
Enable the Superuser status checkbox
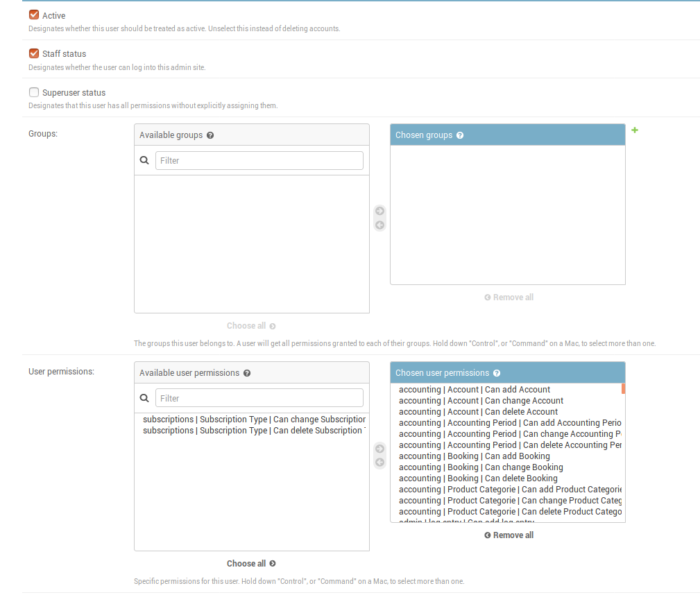[34, 92]
